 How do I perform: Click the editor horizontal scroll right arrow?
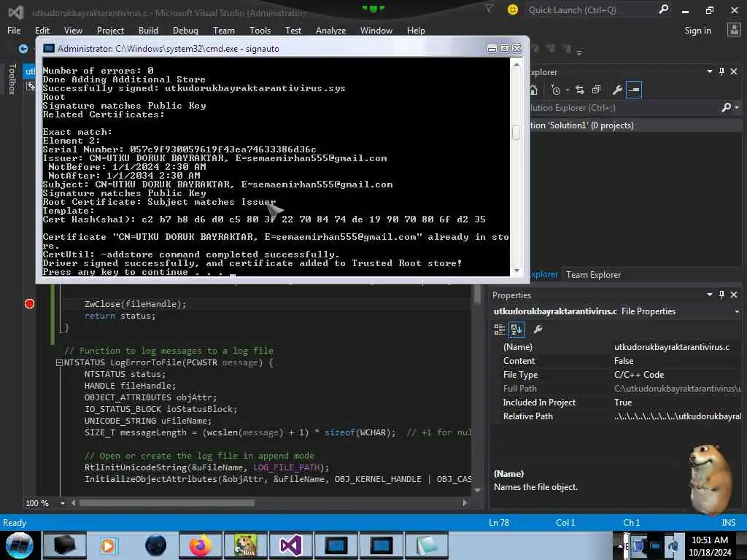click(465, 503)
